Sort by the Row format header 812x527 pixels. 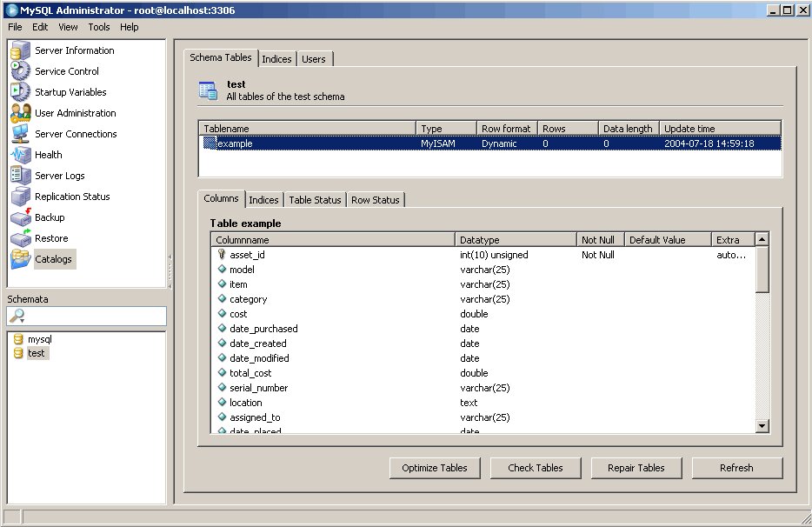(x=507, y=129)
